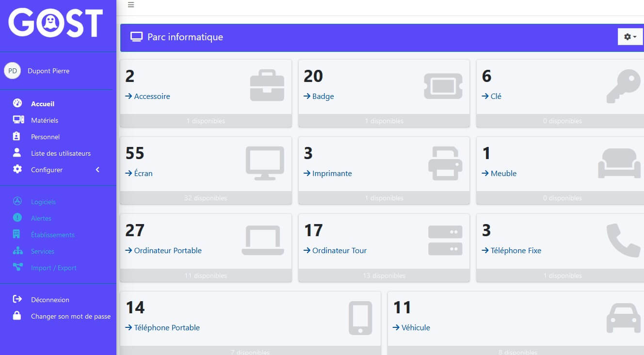The width and height of the screenshot is (644, 355).
Task: Click the Import / Export icon
Action: click(x=17, y=267)
